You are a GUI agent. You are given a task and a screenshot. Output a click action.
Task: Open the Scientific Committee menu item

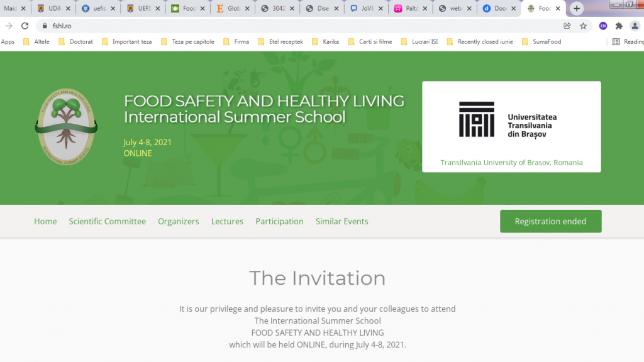tap(107, 221)
